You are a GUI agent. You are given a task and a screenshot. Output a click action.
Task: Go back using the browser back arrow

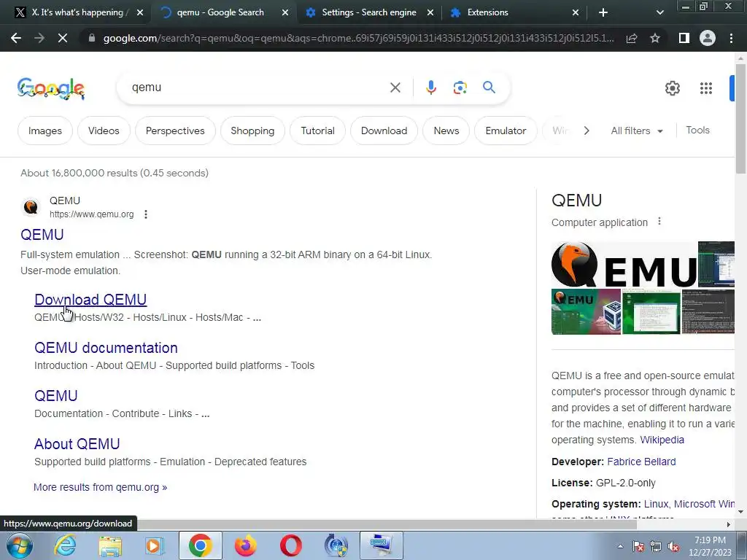tap(16, 38)
